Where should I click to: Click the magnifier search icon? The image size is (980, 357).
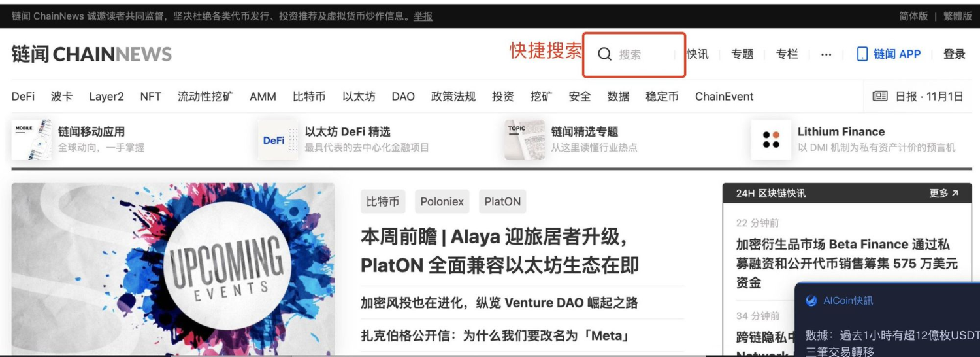pos(605,54)
